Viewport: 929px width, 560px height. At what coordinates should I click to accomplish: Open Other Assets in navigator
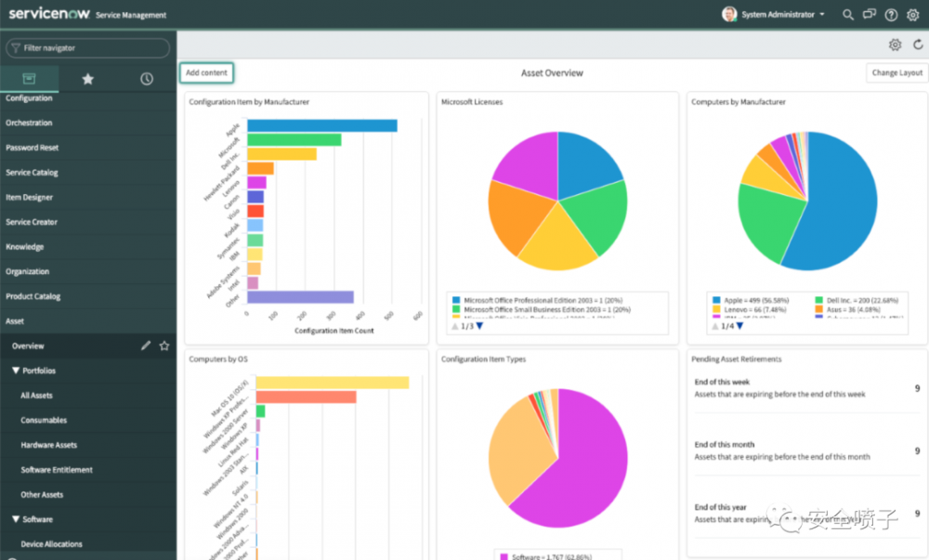coord(42,495)
